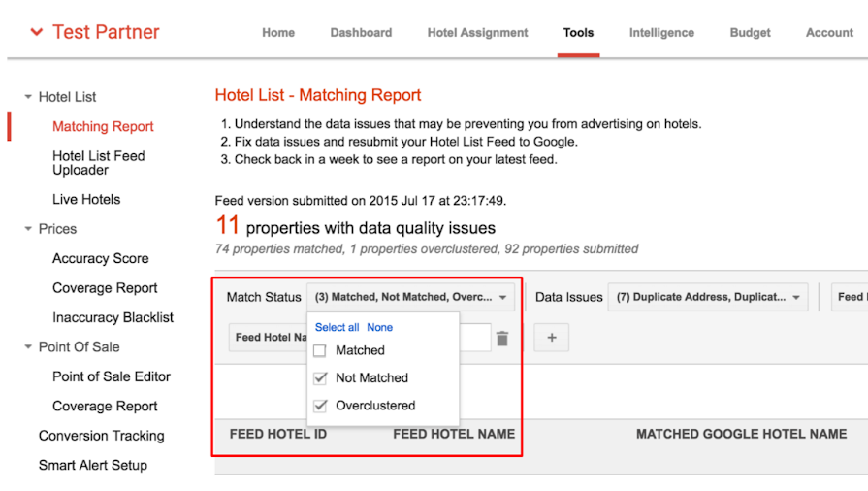Uncheck the Overclustered option
The image size is (868, 491).
(320, 406)
